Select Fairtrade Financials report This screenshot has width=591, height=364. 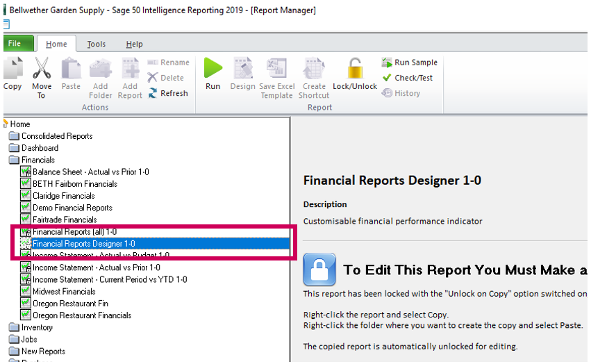point(65,220)
